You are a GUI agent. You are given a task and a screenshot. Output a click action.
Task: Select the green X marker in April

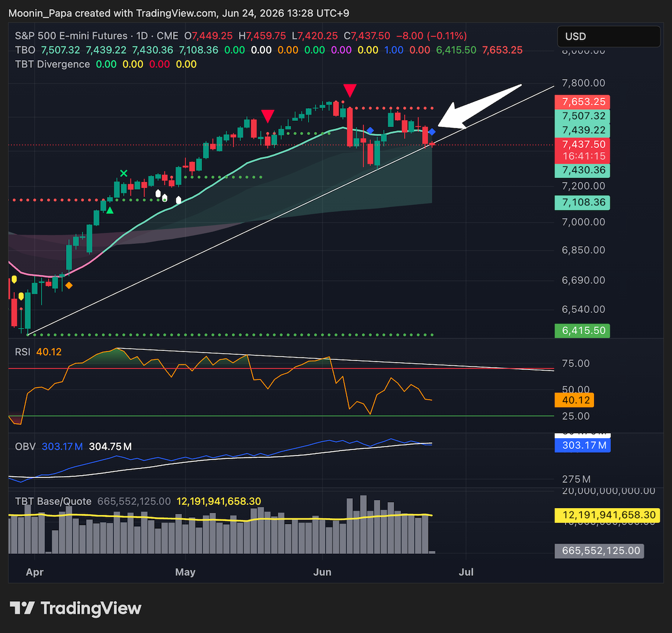coord(124,174)
